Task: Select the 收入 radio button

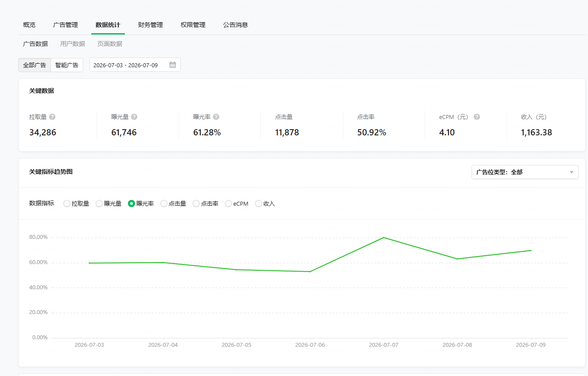Action: click(x=259, y=203)
